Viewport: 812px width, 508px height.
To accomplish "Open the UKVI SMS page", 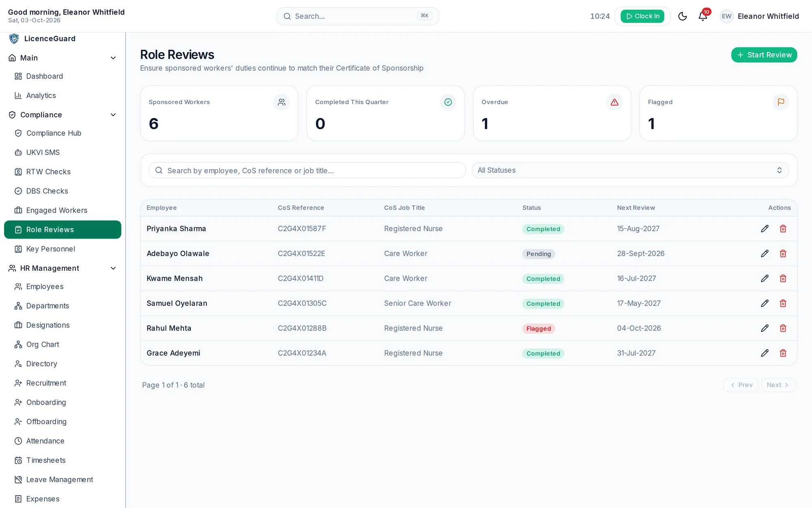I will [x=63, y=152].
